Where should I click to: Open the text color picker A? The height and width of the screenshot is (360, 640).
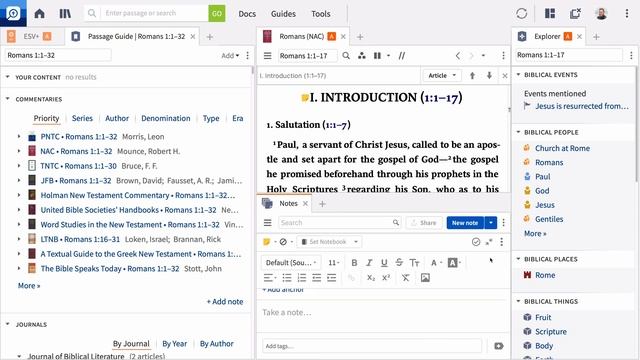436,262
